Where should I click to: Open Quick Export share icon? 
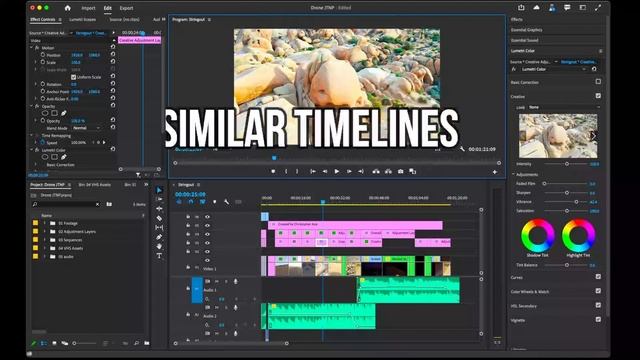[521, 8]
